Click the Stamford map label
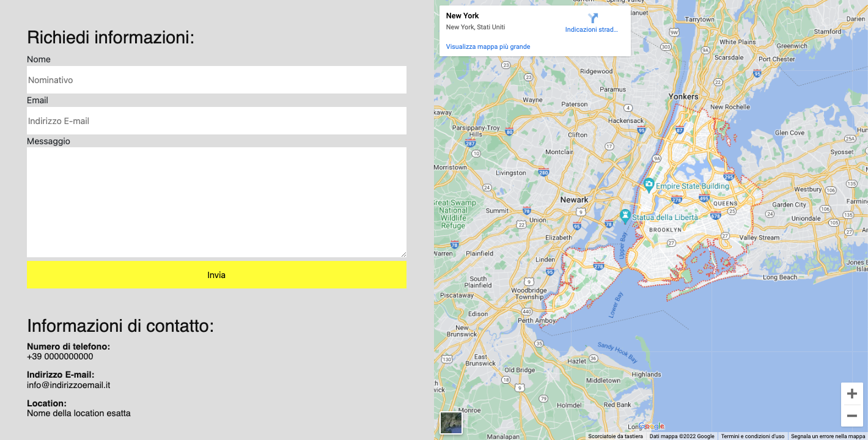Viewport: 868px width, 440px height. coord(828,31)
